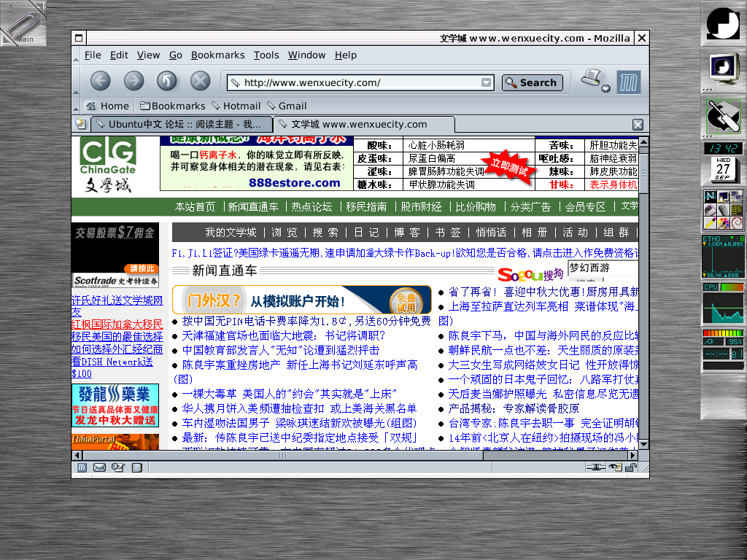The image size is (747, 560).
Task: Switch to the Ubuntu中文 论坛 tab
Action: coord(181,124)
